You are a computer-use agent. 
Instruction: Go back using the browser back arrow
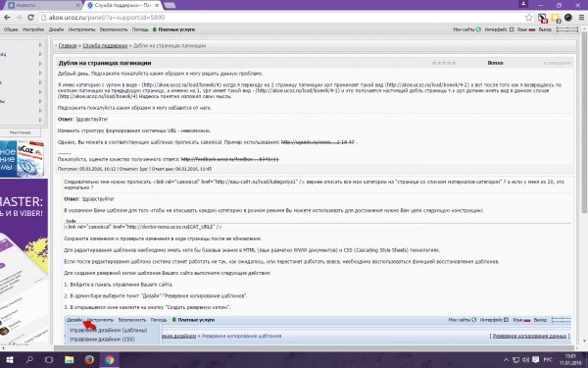[7, 18]
